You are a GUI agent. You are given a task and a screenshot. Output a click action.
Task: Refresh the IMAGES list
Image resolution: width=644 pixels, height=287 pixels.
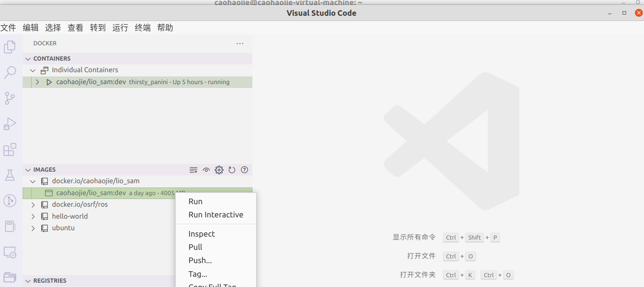point(232,170)
